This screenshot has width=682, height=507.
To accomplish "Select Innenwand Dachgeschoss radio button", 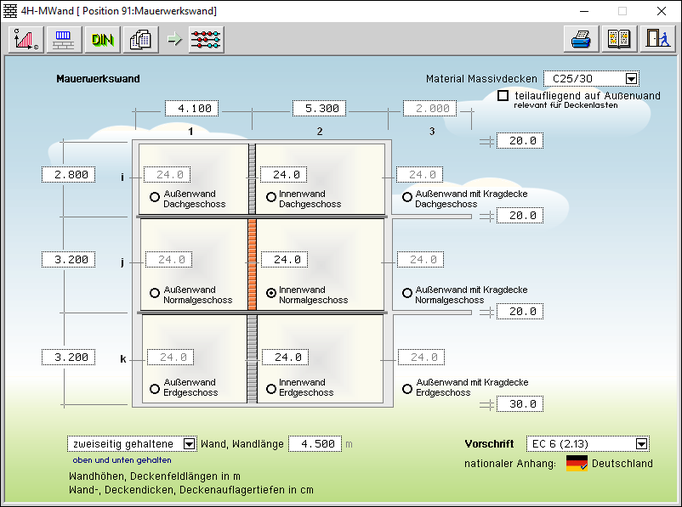I will pos(270,198).
